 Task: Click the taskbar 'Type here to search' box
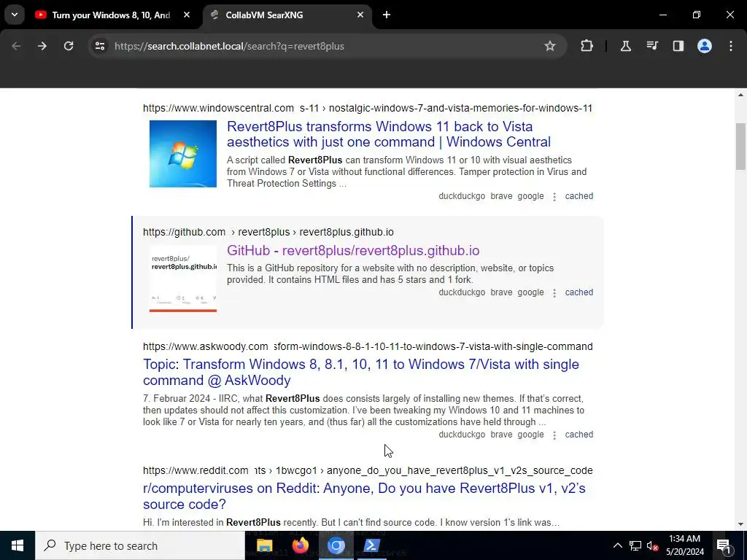[x=140, y=545]
